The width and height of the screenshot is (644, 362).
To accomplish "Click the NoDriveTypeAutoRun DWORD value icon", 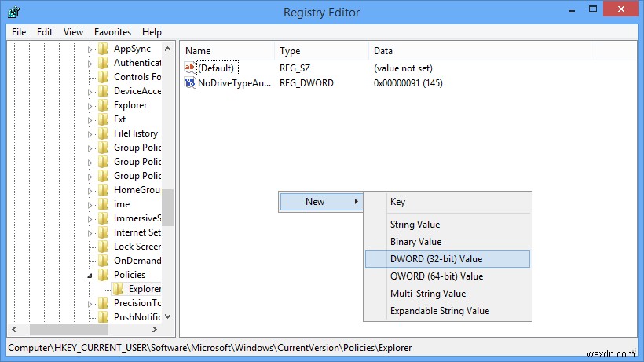I will (x=189, y=82).
